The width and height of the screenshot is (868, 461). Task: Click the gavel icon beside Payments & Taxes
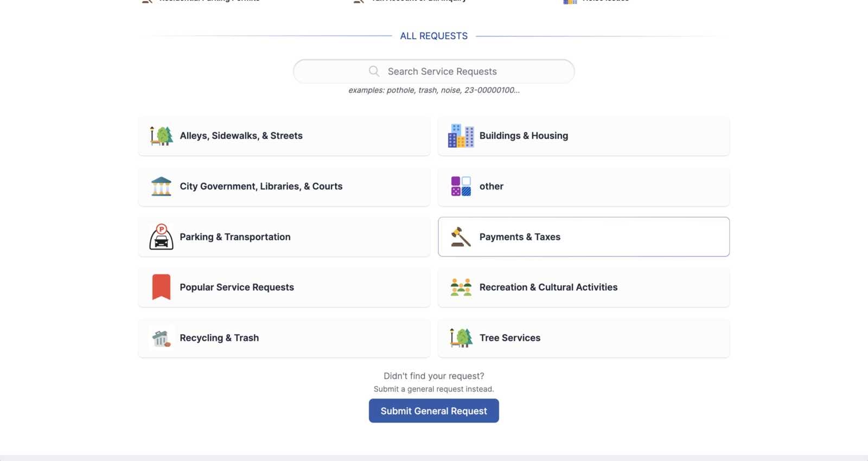point(461,237)
